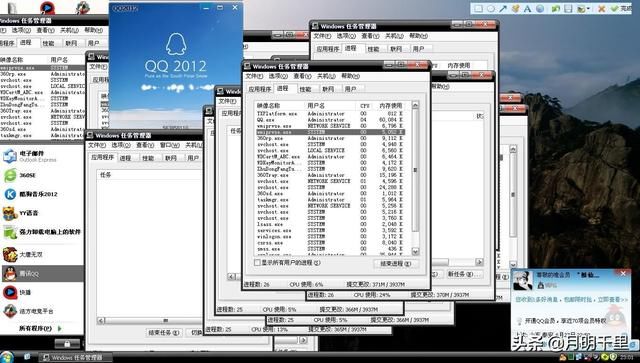The width and height of the screenshot is (640, 363).
Task: Click the quick launch icon beside the Start orb
Action: (27, 357)
